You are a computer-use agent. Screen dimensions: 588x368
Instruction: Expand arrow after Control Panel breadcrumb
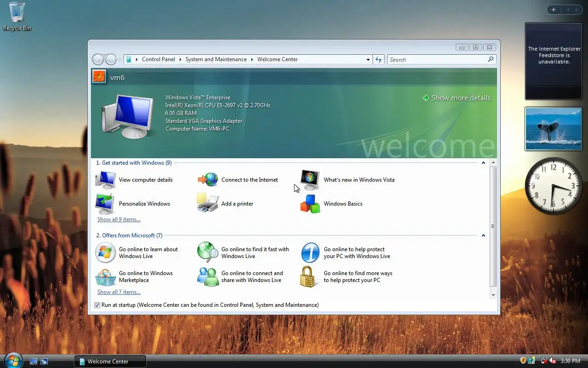(x=181, y=59)
